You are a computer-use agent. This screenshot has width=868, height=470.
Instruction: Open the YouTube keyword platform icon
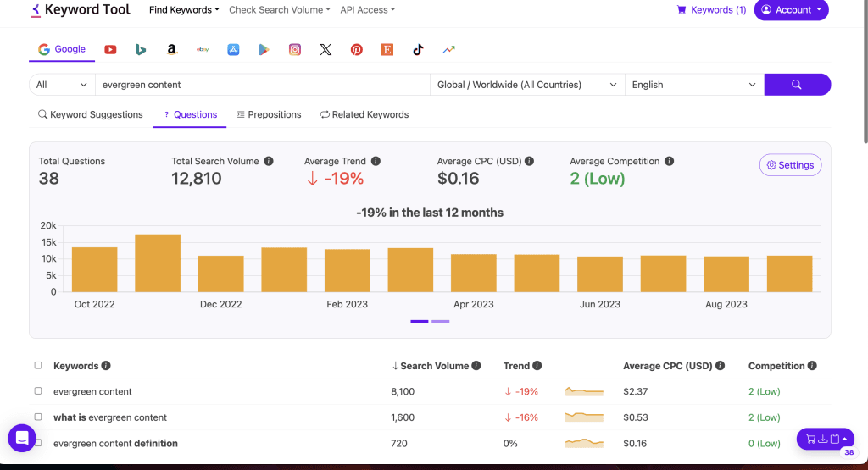tap(110, 50)
